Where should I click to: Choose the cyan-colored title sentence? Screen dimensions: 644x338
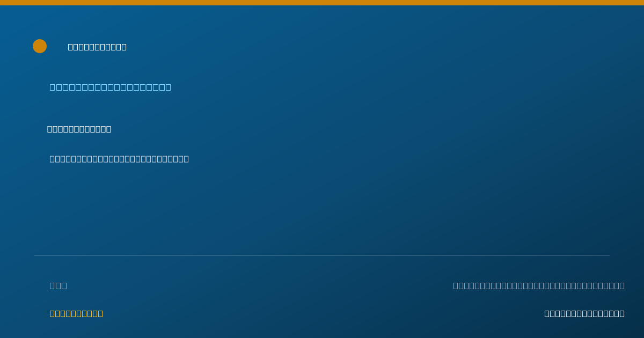[x=111, y=87]
